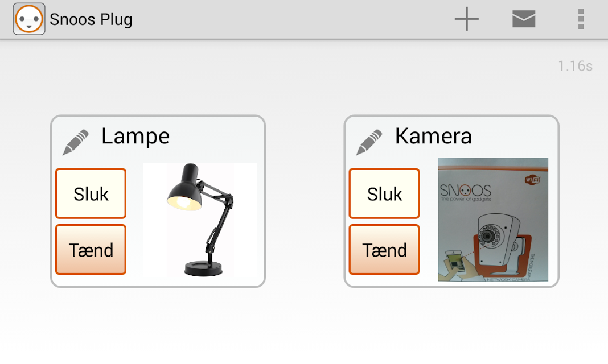The height and width of the screenshot is (364, 608).
Task: Select the Snoos camera box photo
Action: [x=493, y=220]
